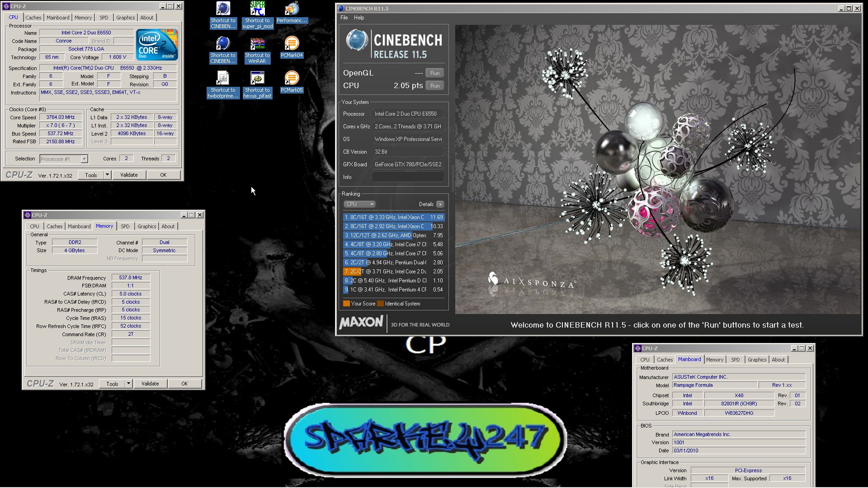Run the CPU benchmark test
Screen dimensions: 868x488
(435, 85)
